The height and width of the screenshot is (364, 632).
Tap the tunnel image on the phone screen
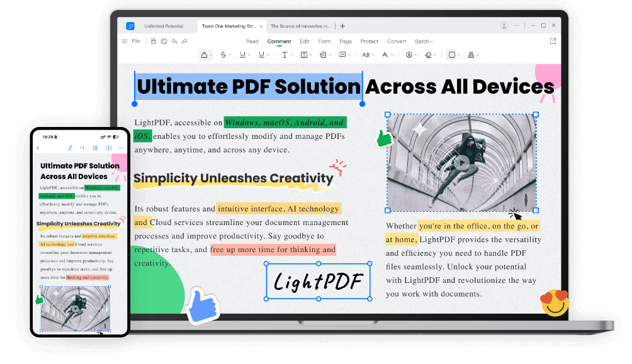tap(76, 309)
